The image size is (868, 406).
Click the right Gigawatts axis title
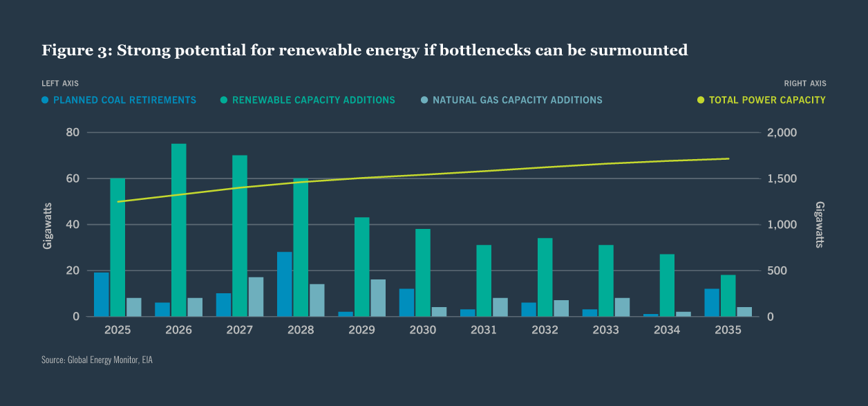click(819, 224)
